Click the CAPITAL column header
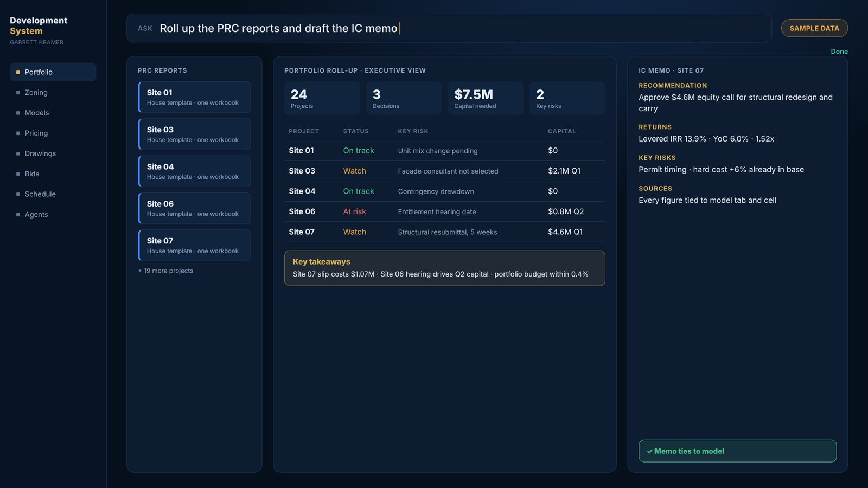 (x=562, y=131)
